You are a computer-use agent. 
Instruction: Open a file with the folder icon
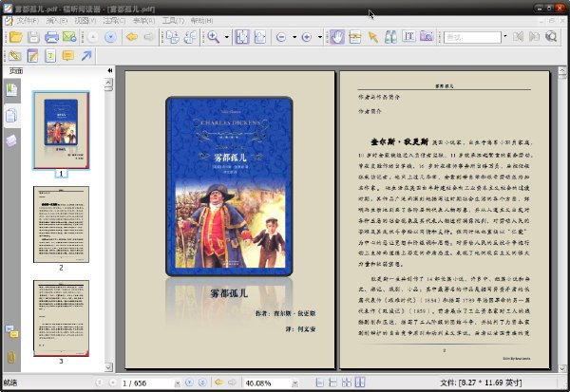click(15, 37)
